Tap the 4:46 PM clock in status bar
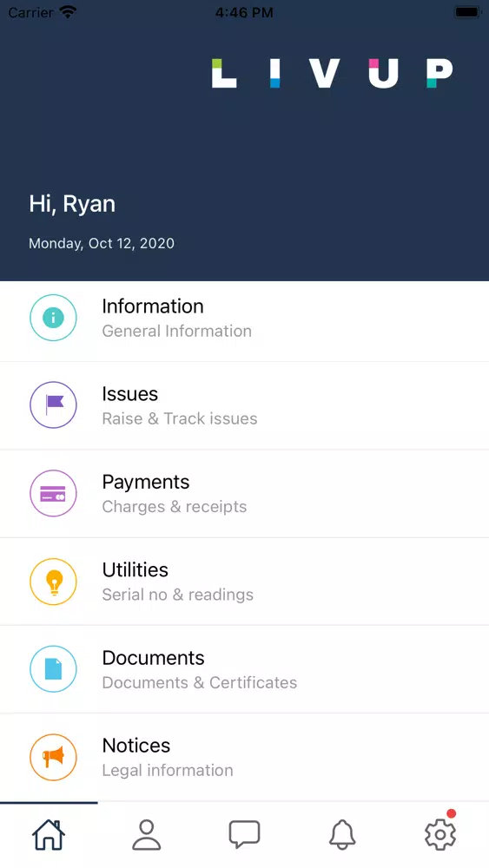The height and width of the screenshot is (868, 489). click(x=244, y=12)
